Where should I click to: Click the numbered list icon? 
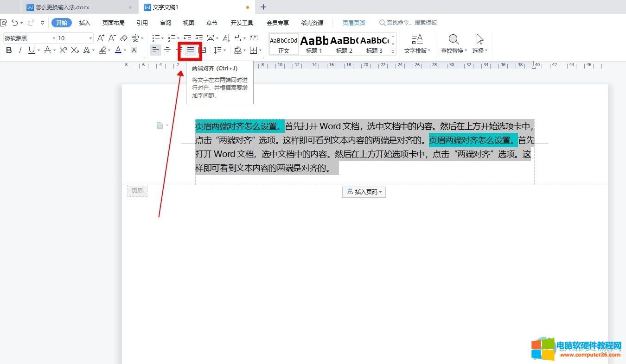[x=172, y=38]
